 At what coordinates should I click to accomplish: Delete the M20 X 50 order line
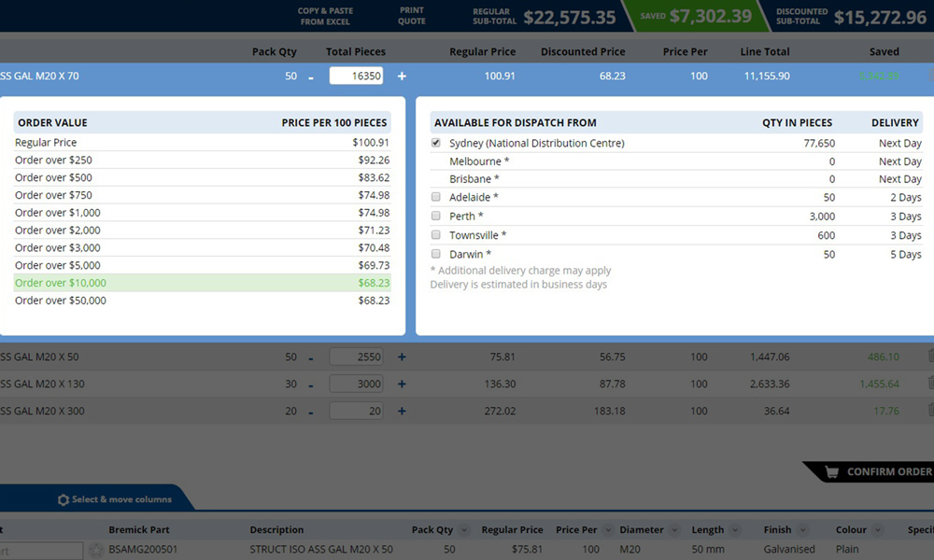[930, 357]
